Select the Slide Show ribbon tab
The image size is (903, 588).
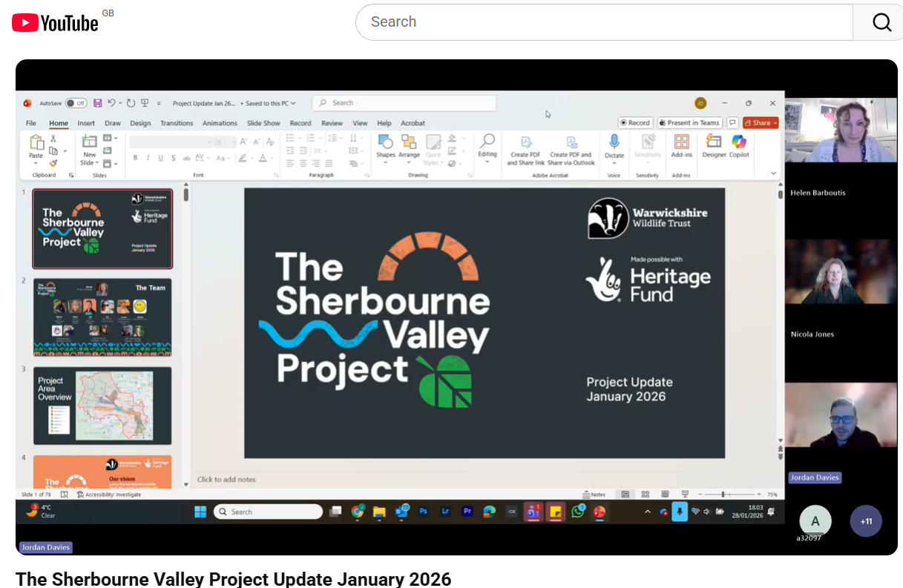click(263, 123)
